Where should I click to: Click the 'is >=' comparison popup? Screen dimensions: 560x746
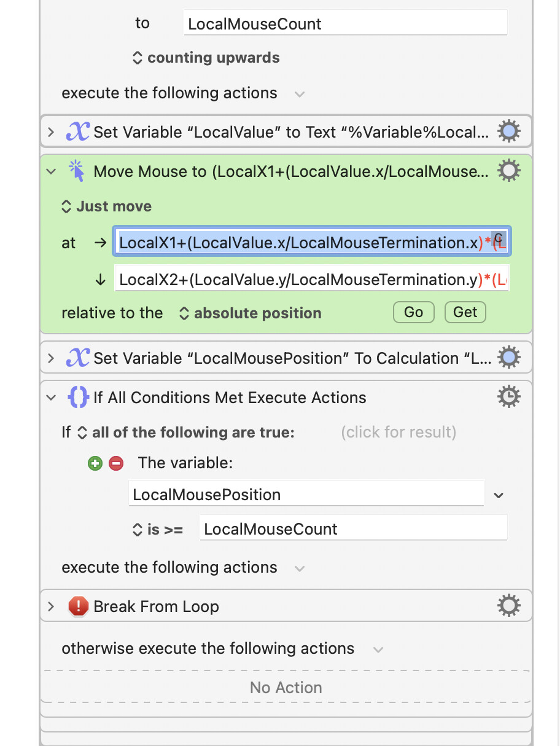click(158, 529)
